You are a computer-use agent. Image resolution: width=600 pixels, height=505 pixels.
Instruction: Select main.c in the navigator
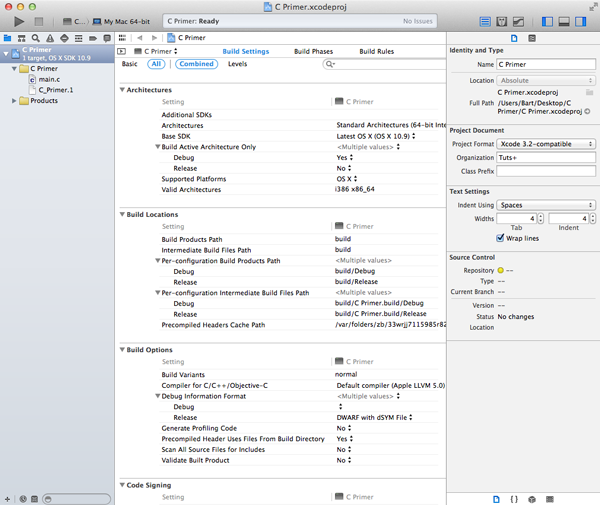(x=49, y=79)
